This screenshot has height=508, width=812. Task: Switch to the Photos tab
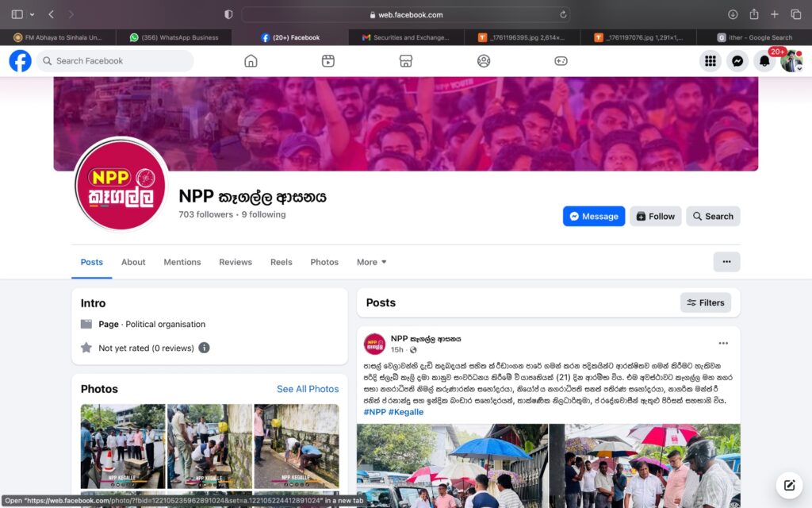(324, 262)
